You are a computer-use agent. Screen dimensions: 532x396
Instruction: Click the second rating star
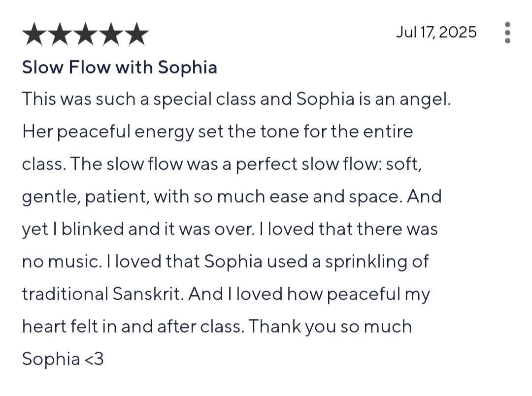pos(60,34)
